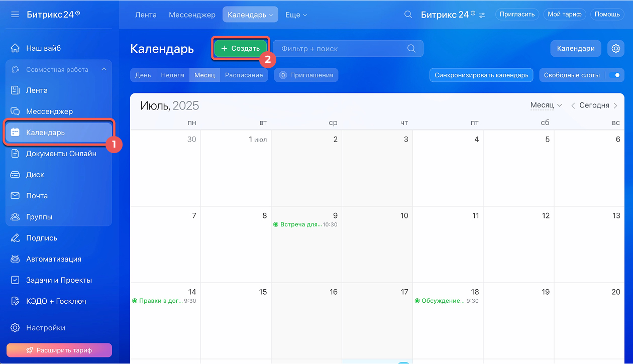The height and width of the screenshot is (364, 633).
Task: Click the Настройки gear icon in sidebar
Action: click(x=15, y=328)
